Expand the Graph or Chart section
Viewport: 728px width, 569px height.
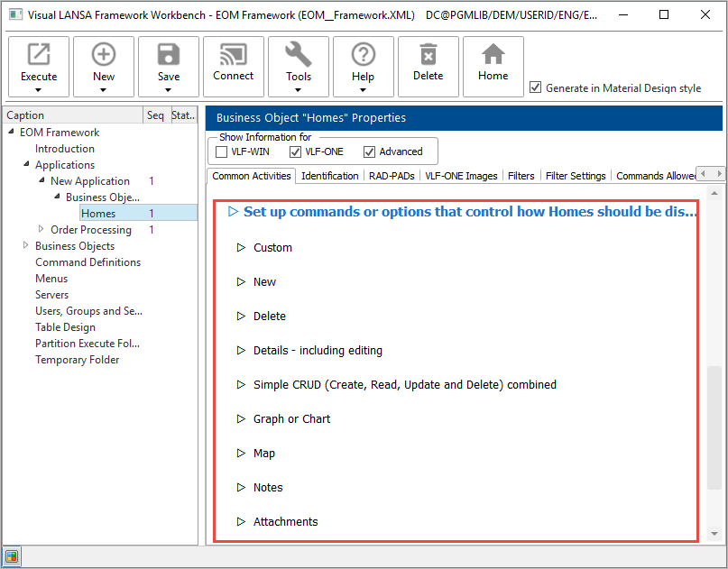pyautogui.click(x=241, y=418)
